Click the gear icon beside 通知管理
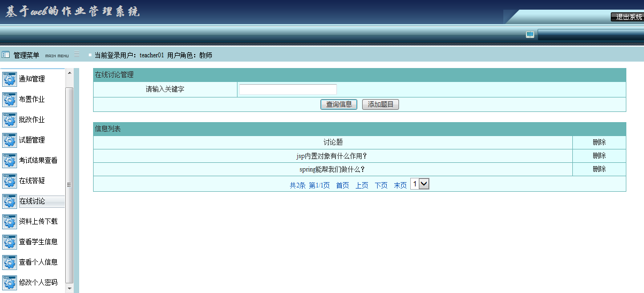Screen dimensions: 644x293 [10, 79]
